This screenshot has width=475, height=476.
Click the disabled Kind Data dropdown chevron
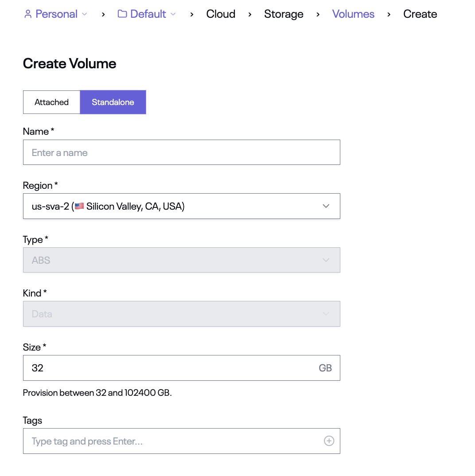coord(326,314)
